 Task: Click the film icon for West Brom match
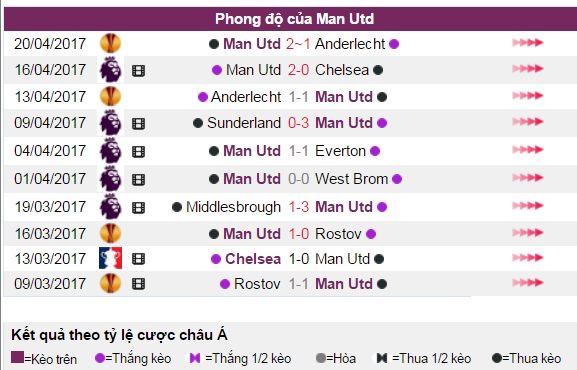pyautogui.click(x=138, y=179)
